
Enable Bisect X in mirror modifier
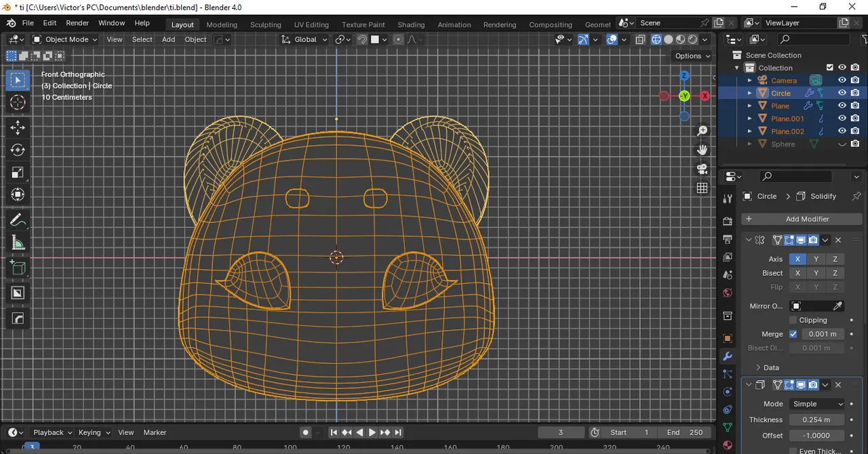[x=797, y=273]
